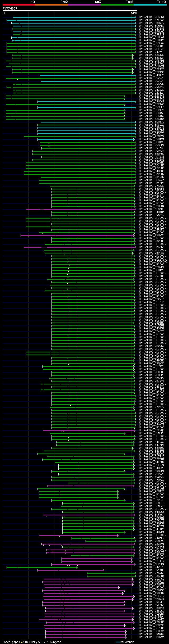
Task: Click the cyan ~100% identity legend bar
Action: 150,5
